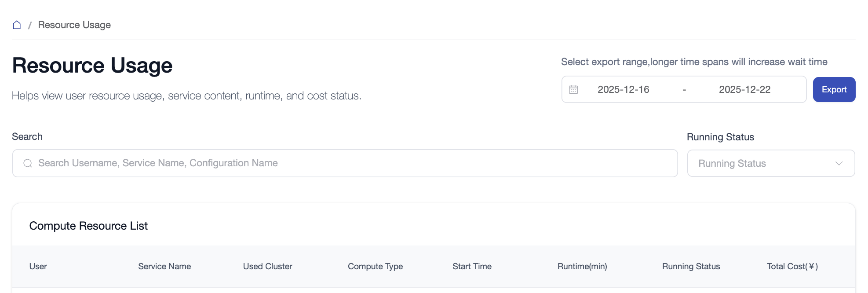Click the Start Time column header
Screen dimensions: 868x293
472,267
